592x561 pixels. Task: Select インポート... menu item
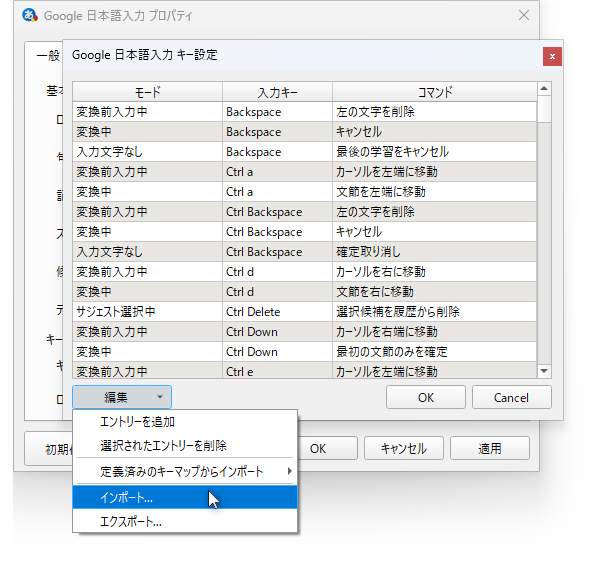185,498
